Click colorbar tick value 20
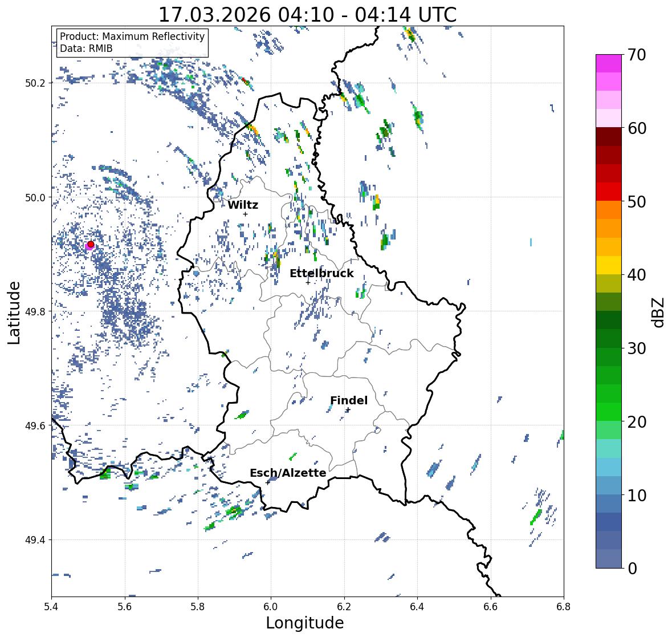 pos(637,422)
